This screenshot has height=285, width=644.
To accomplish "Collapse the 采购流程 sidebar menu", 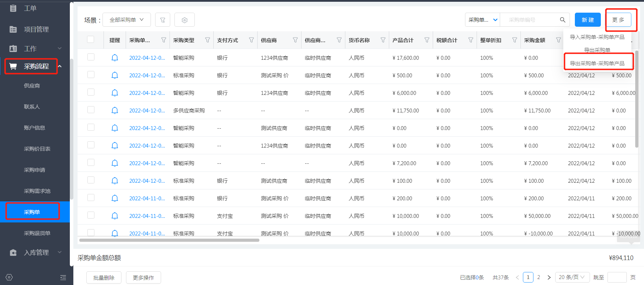I will click(60, 66).
